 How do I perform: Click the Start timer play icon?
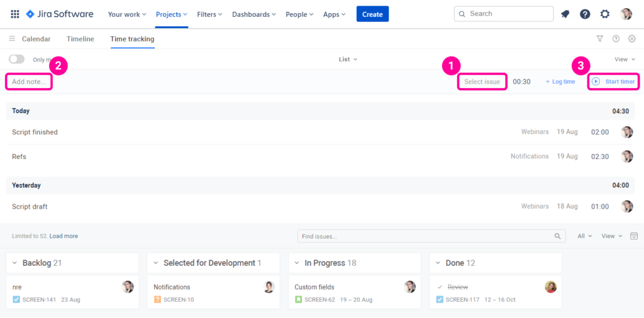(596, 82)
